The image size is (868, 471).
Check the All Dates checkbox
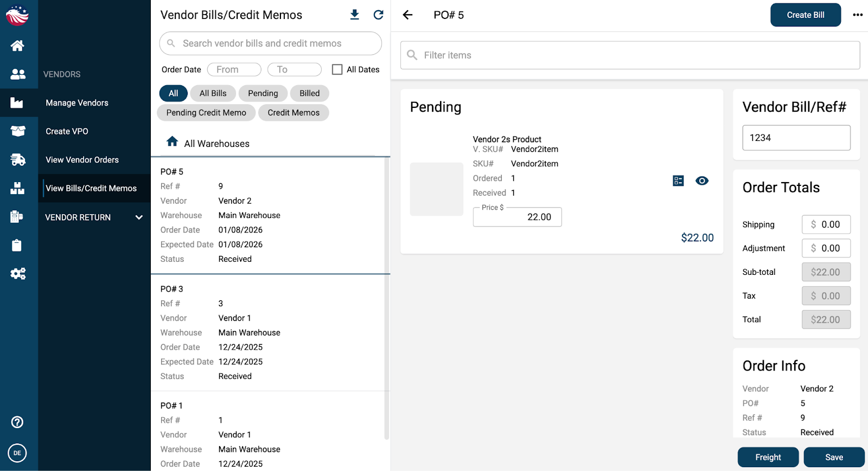(337, 69)
